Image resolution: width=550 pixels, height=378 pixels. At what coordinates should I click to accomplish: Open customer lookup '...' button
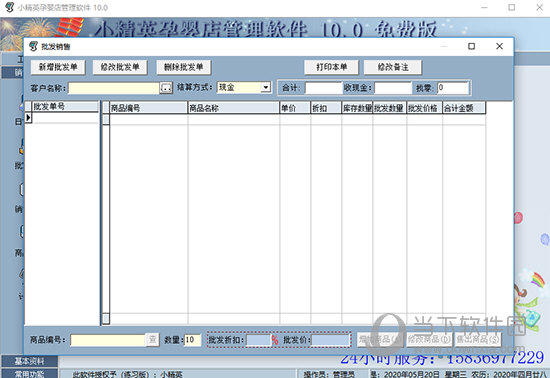[x=166, y=88]
